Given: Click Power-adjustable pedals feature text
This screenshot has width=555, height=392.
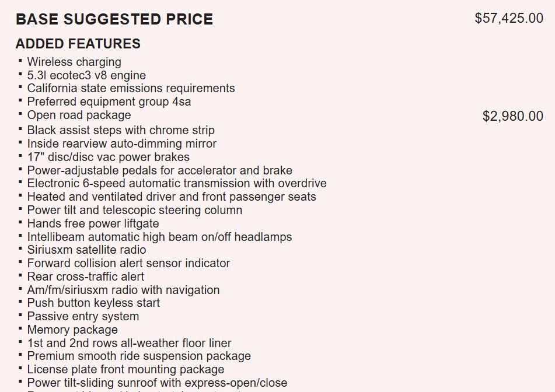Looking at the screenshot, I should click(159, 170).
